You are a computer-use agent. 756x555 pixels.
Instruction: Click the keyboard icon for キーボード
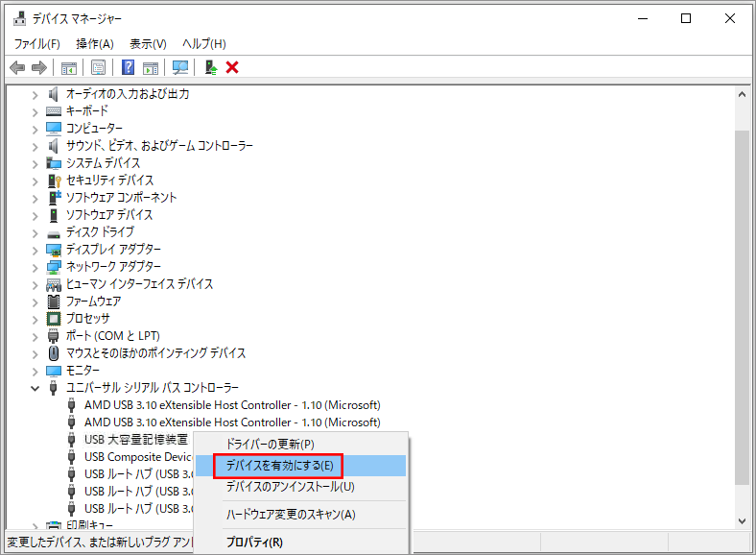[x=54, y=111]
